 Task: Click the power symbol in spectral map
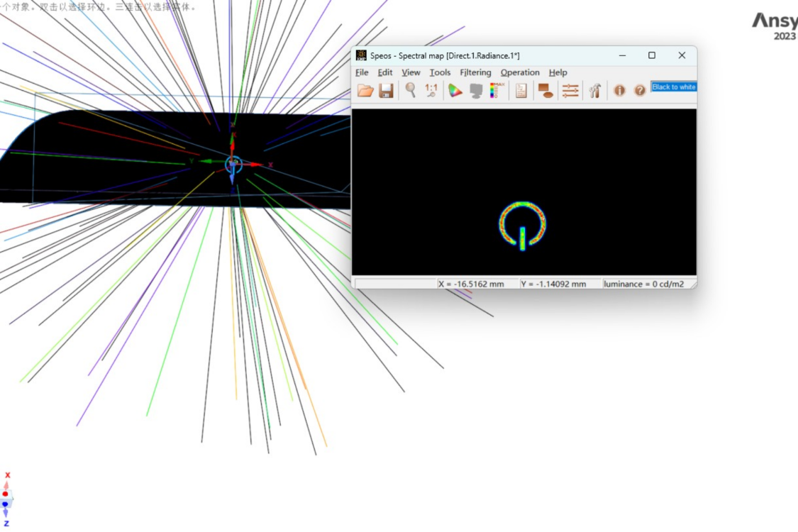tap(523, 224)
